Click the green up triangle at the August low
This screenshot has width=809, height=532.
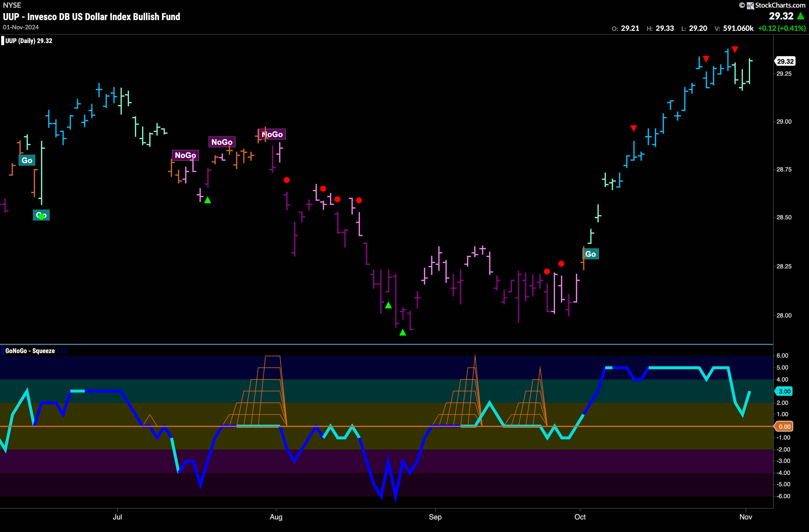pyautogui.click(x=403, y=332)
